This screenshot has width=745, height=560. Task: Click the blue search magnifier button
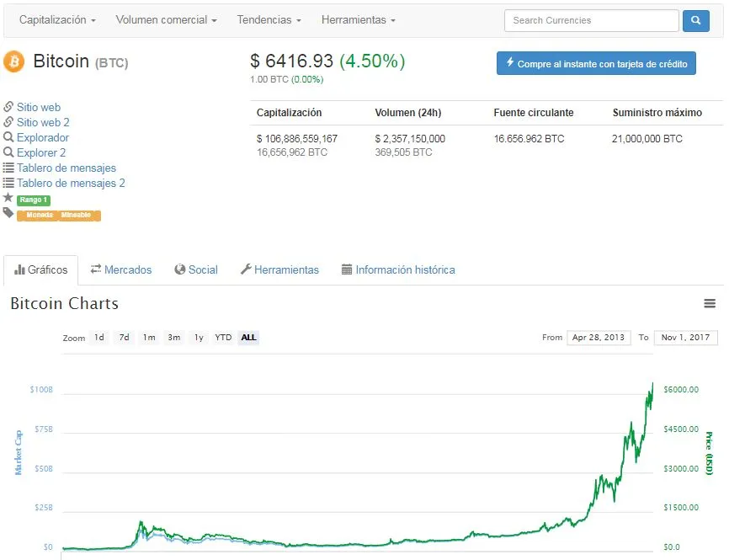point(695,20)
